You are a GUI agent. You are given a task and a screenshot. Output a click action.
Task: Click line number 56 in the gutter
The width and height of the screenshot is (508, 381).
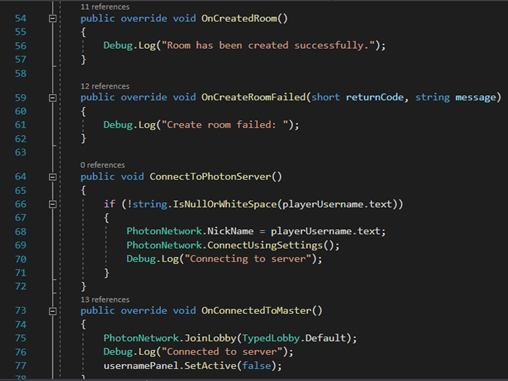pyautogui.click(x=20, y=46)
